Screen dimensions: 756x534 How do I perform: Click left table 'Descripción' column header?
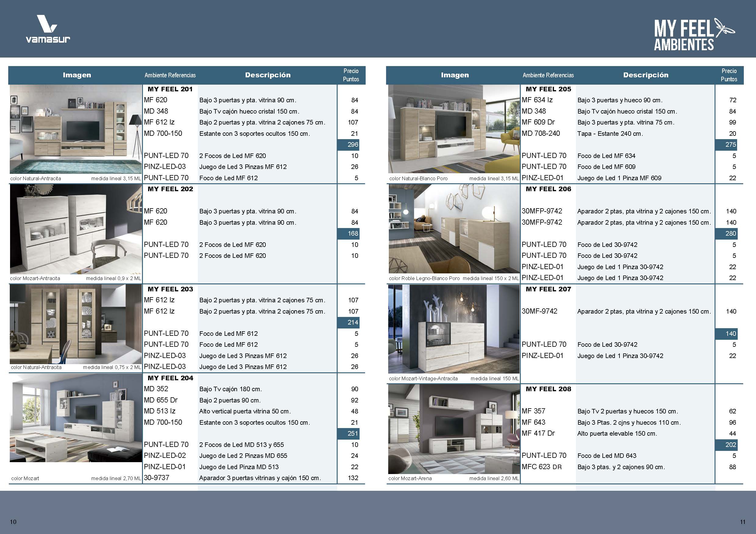[x=268, y=75]
